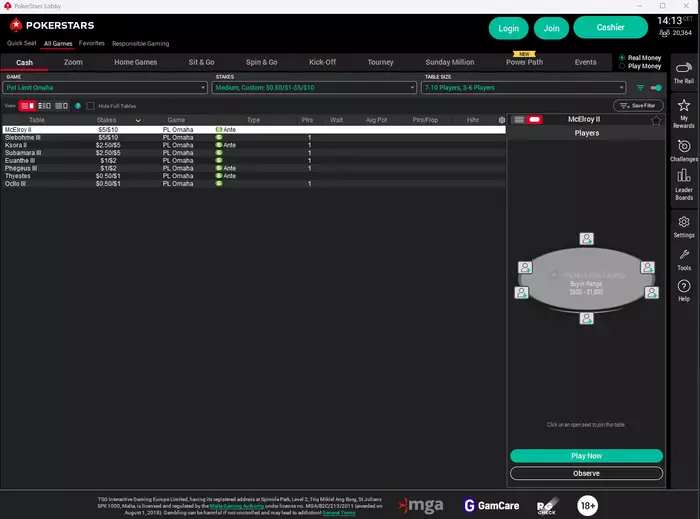Open the Power Path tab
The image size is (700, 519).
click(x=525, y=62)
